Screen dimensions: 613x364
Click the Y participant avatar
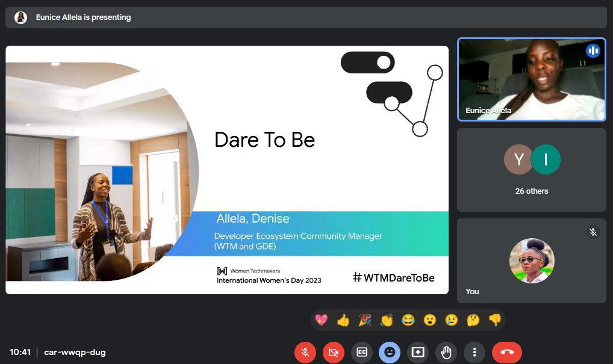(518, 159)
